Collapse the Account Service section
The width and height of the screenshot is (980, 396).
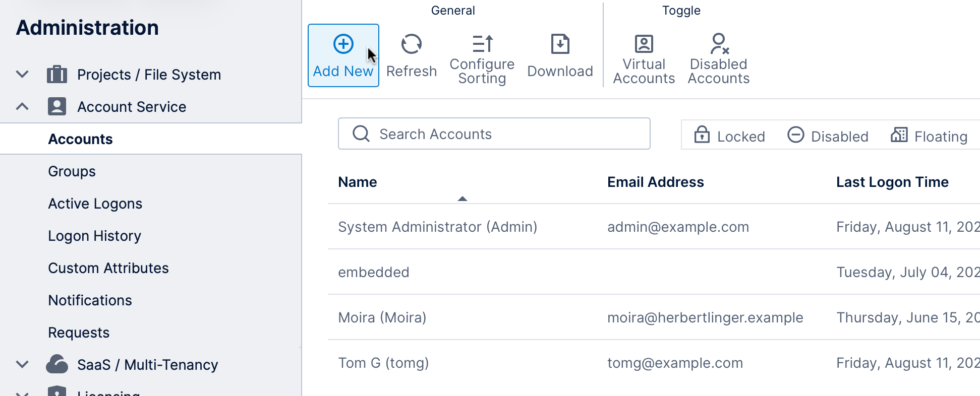pos(22,106)
